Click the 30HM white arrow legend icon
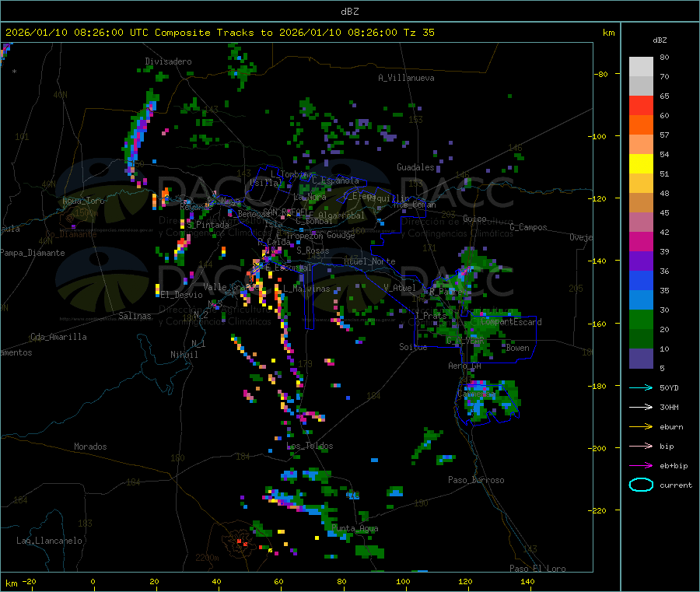Screen dimensions: 700x592 click(x=641, y=407)
